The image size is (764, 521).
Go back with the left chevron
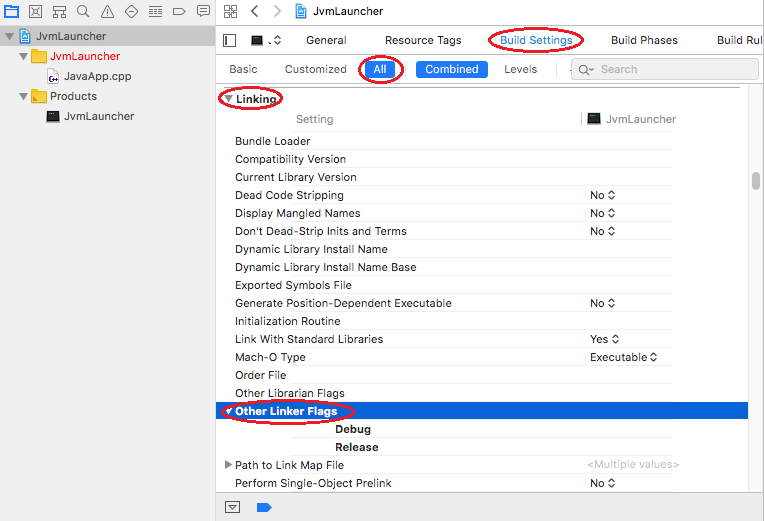click(254, 11)
